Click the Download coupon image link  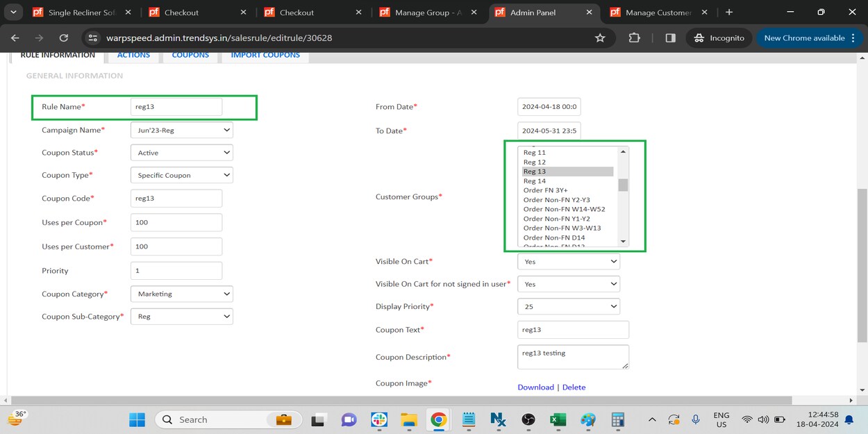(x=535, y=387)
